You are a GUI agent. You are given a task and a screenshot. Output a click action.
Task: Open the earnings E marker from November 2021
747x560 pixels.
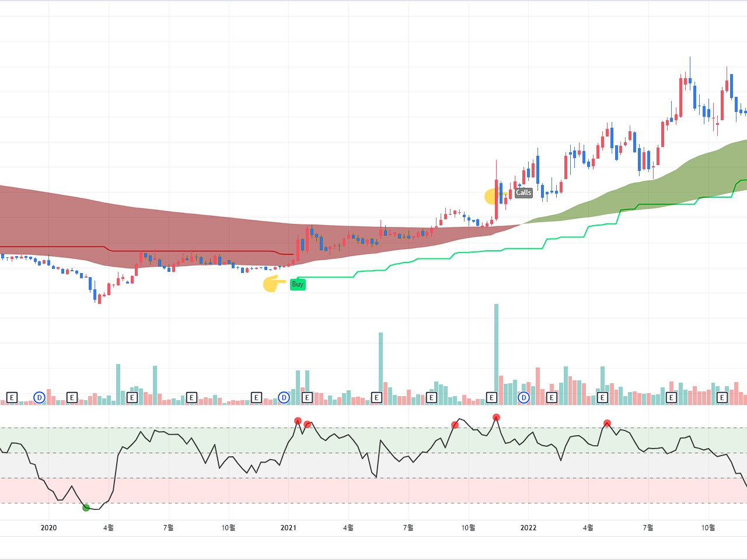491,398
